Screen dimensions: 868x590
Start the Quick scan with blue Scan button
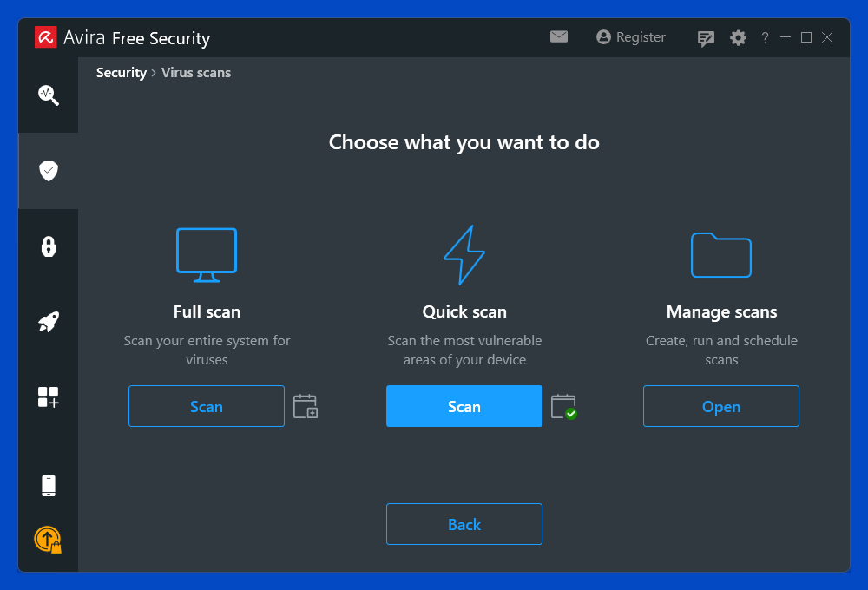(464, 406)
